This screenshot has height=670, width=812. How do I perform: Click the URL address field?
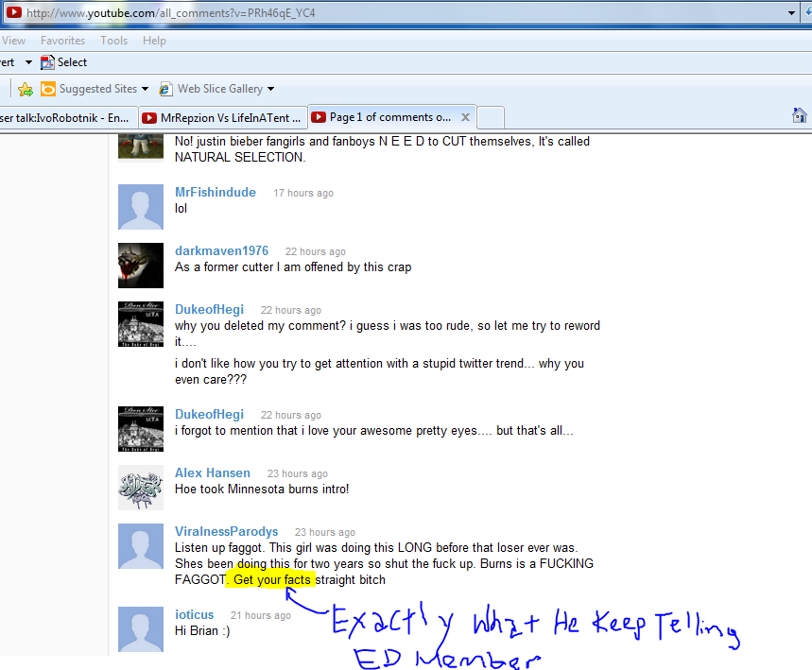pyautogui.click(x=397, y=13)
